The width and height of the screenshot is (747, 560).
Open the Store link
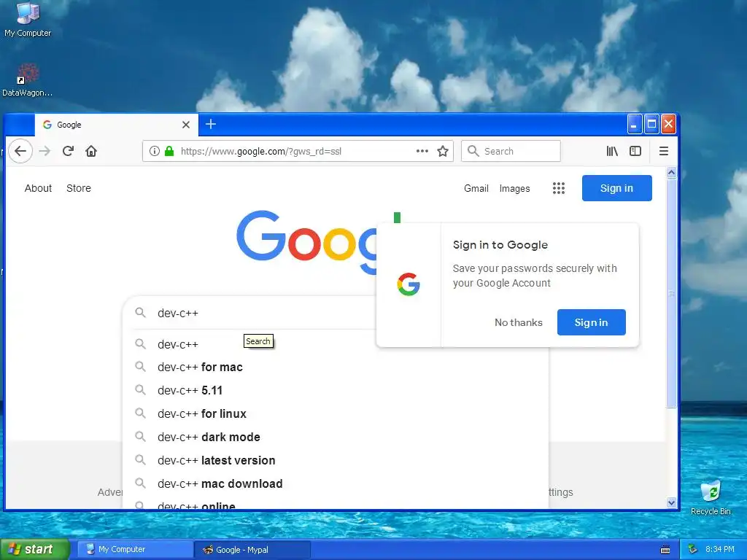pos(79,188)
